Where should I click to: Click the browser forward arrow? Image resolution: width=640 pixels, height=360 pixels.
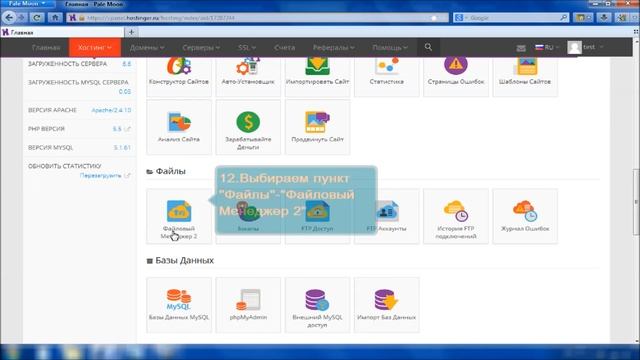[x=22, y=18]
